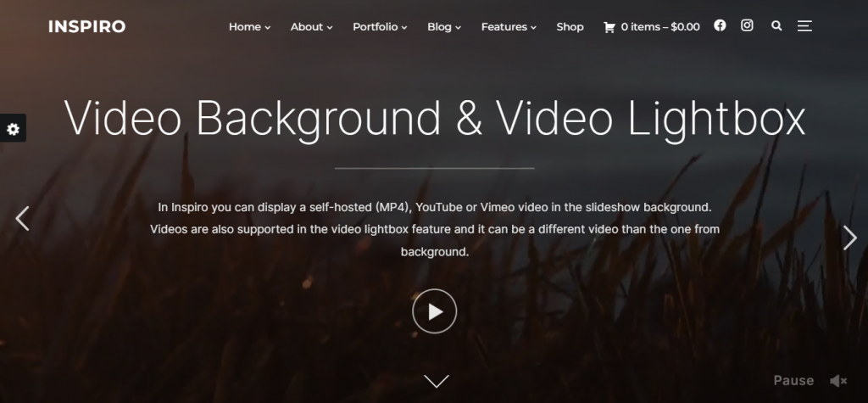
Task: Click the Video Background & Video Lightbox heading
Action: pos(434,119)
